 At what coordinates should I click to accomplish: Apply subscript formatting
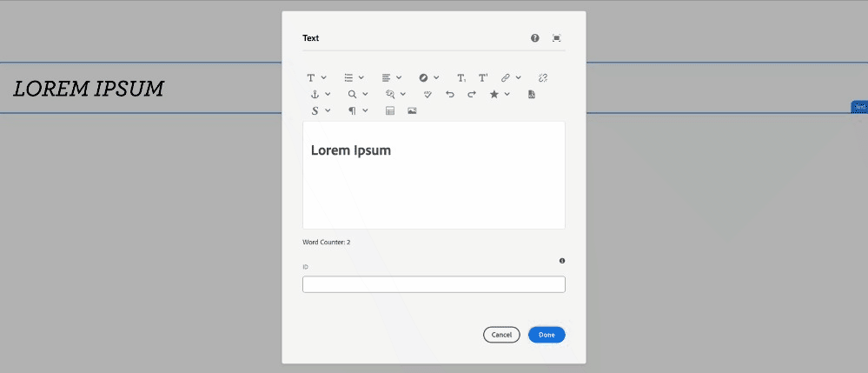coord(461,78)
